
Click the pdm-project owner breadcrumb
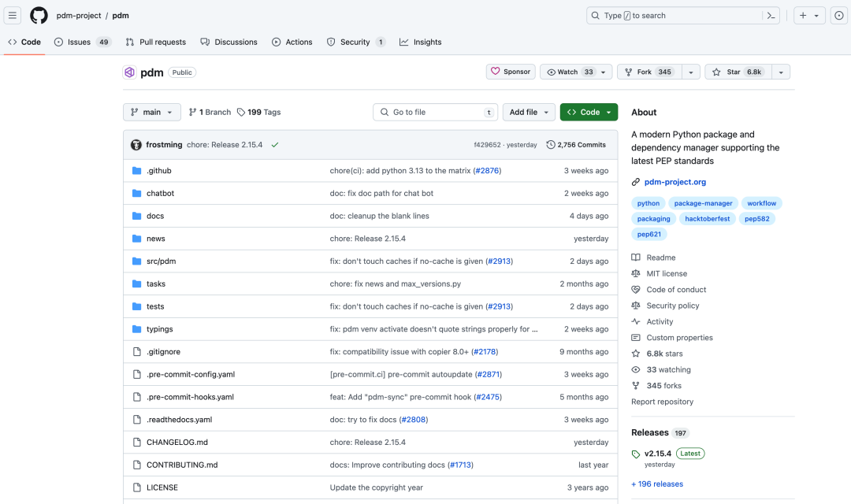pos(79,16)
